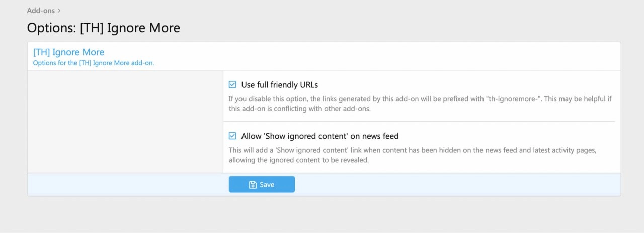Click the breadcrumb chevron after Add-ons
The width and height of the screenshot is (644, 233).
coord(59,10)
